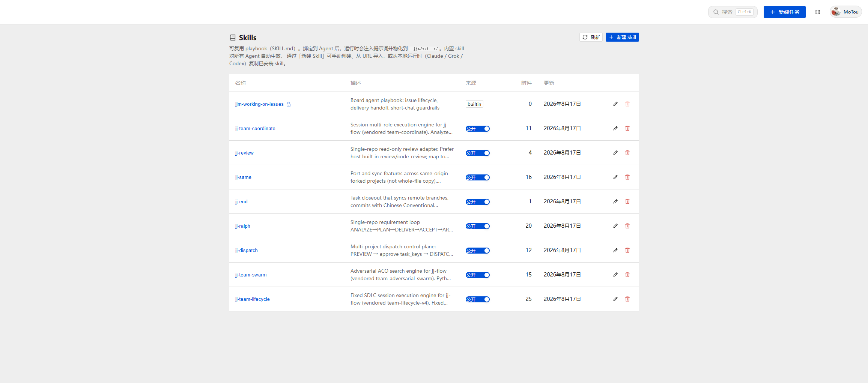Image resolution: width=868 pixels, height=383 pixels.
Task: Click the 附件 column header
Action: tap(527, 83)
